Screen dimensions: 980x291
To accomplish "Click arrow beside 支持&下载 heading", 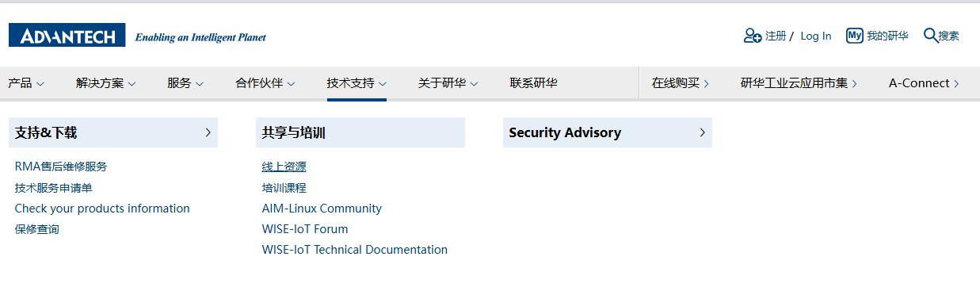I will click(x=208, y=132).
